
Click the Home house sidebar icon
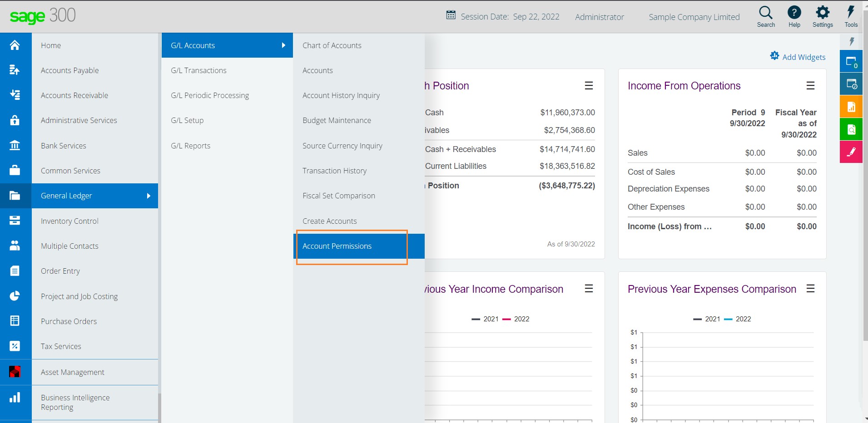pyautogui.click(x=15, y=45)
